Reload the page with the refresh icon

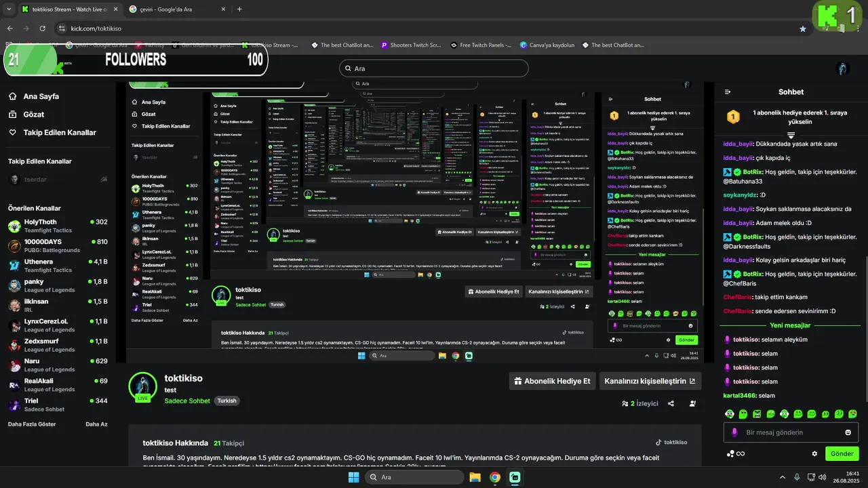tap(42, 28)
